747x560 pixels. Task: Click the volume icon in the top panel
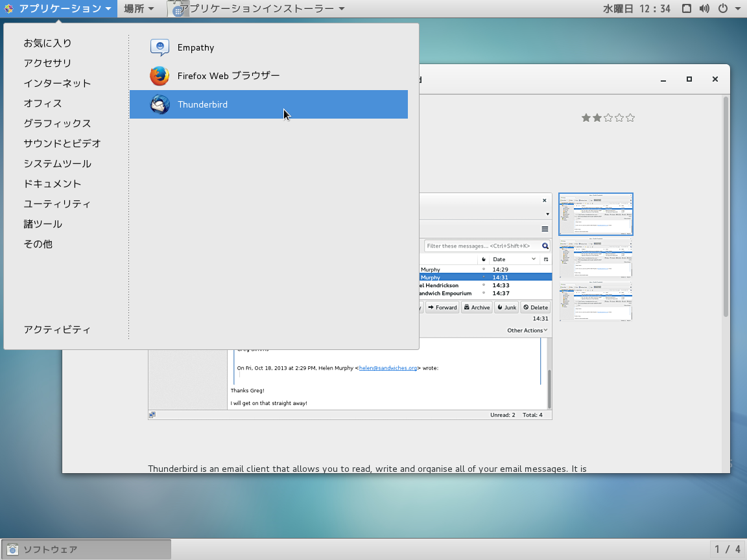pyautogui.click(x=704, y=8)
